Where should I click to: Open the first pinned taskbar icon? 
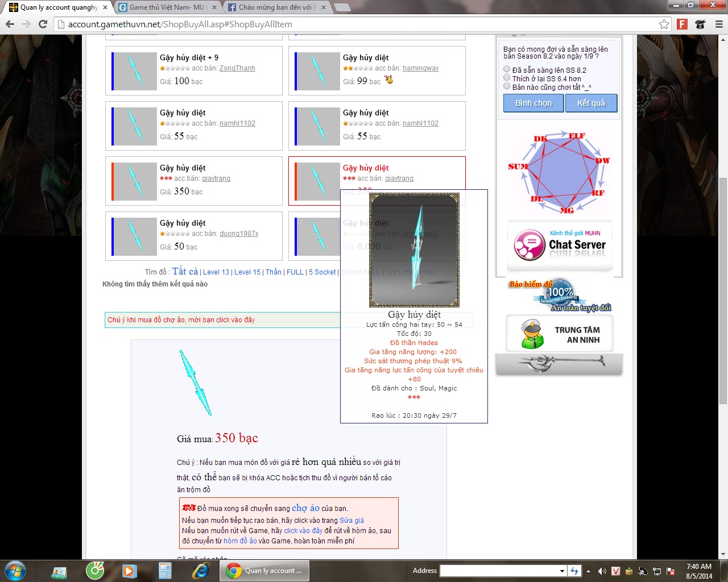(59, 571)
